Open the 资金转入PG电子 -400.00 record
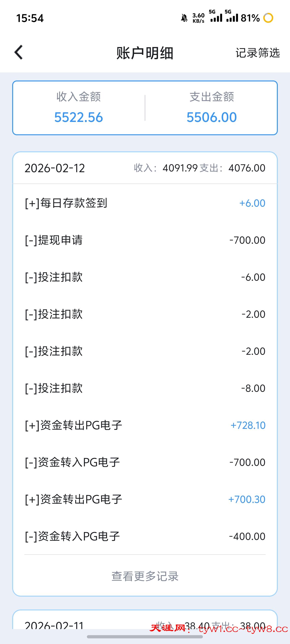Screen dimensions: 290x644 [x=145, y=536]
